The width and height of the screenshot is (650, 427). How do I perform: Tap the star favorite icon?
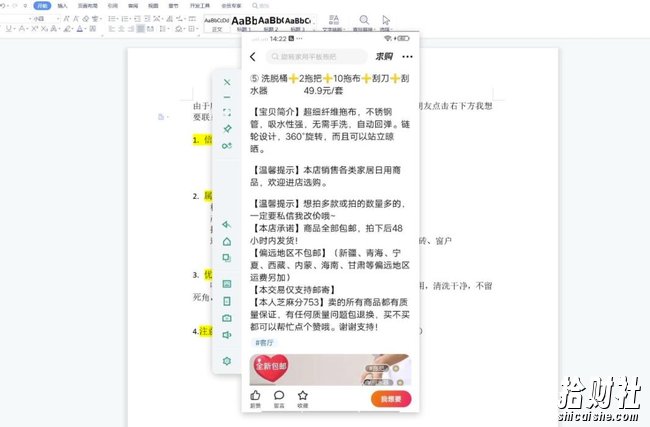(303, 395)
